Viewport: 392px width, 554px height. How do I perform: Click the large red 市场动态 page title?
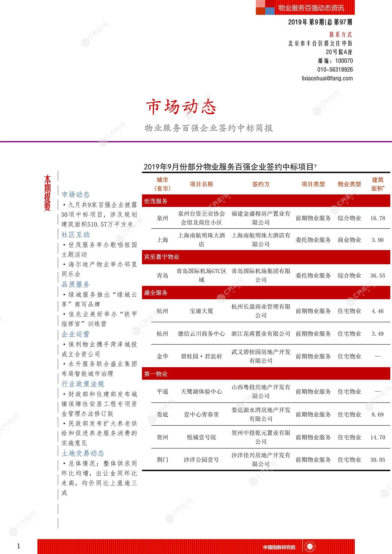[181, 107]
